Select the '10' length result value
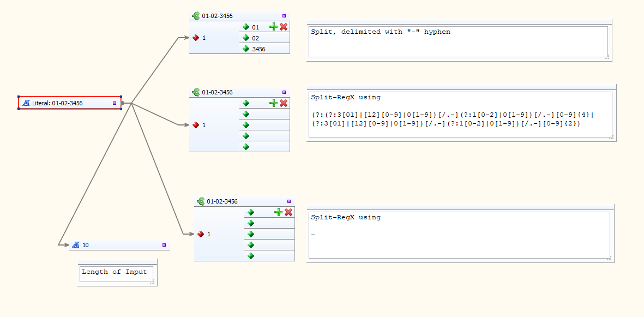The image size is (644, 317). coord(86,245)
